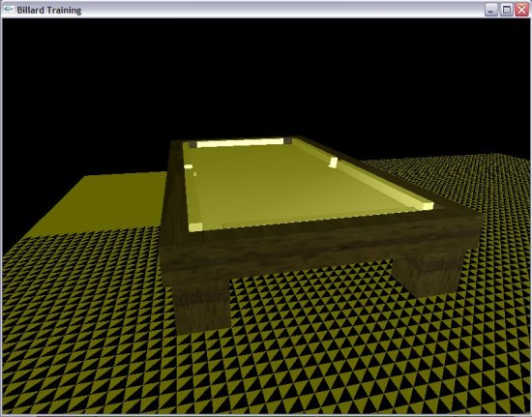Click the dark far-right corner pocket

click(287, 140)
